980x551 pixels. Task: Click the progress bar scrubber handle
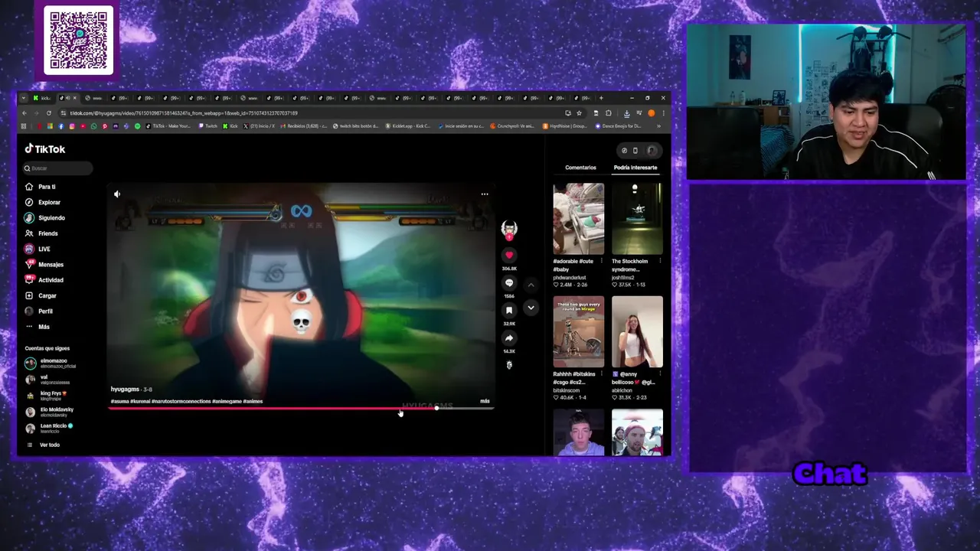(x=437, y=408)
